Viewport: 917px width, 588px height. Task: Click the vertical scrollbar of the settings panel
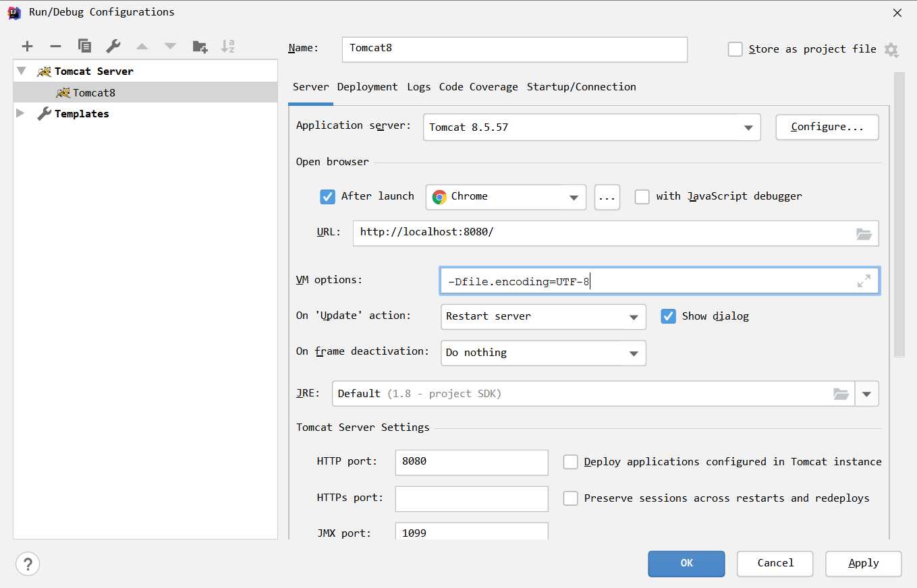point(899,214)
